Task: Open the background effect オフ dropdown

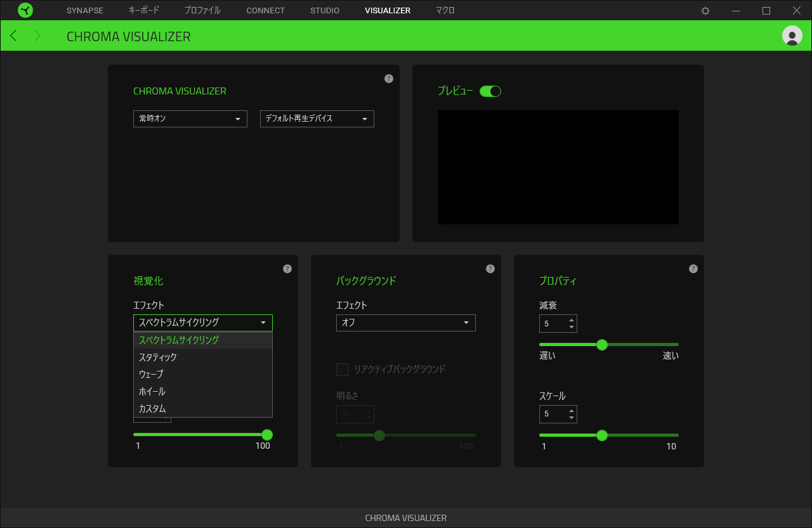Action: (x=406, y=323)
